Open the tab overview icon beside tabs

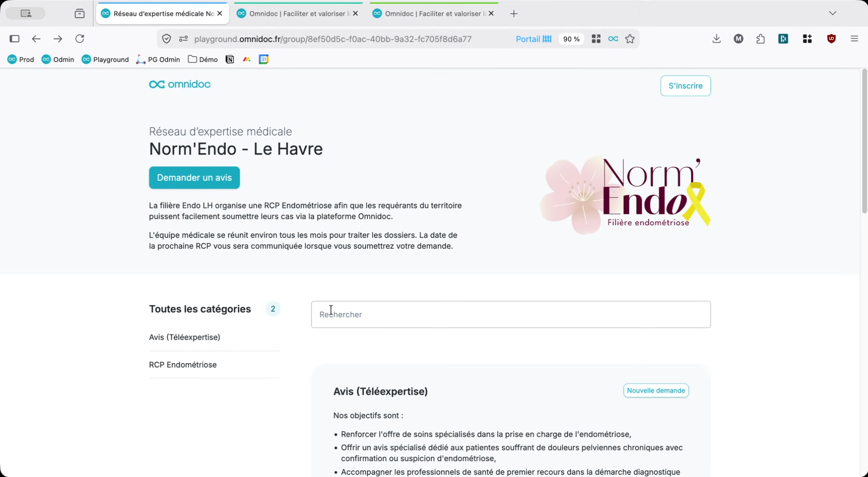[x=80, y=14]
